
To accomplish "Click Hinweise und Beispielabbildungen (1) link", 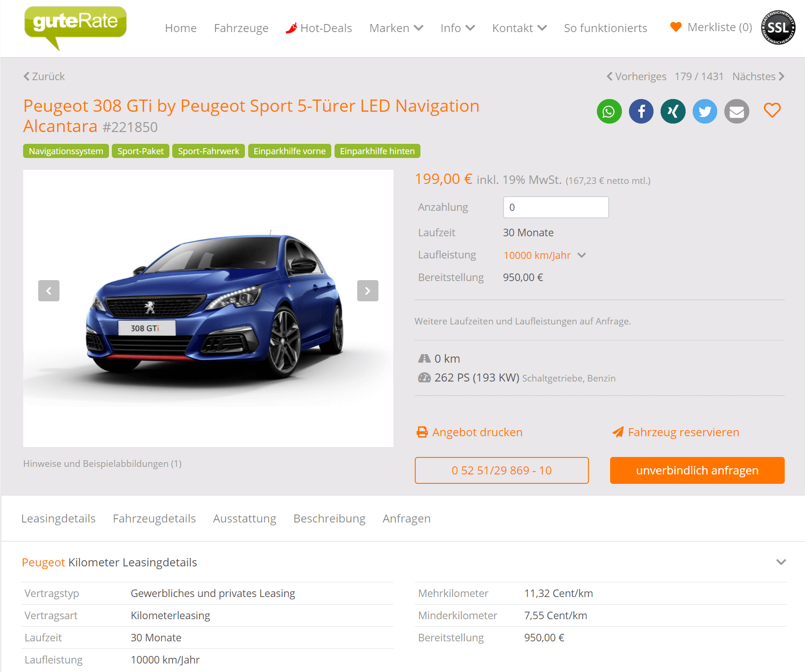I will (x=102, y=464).
